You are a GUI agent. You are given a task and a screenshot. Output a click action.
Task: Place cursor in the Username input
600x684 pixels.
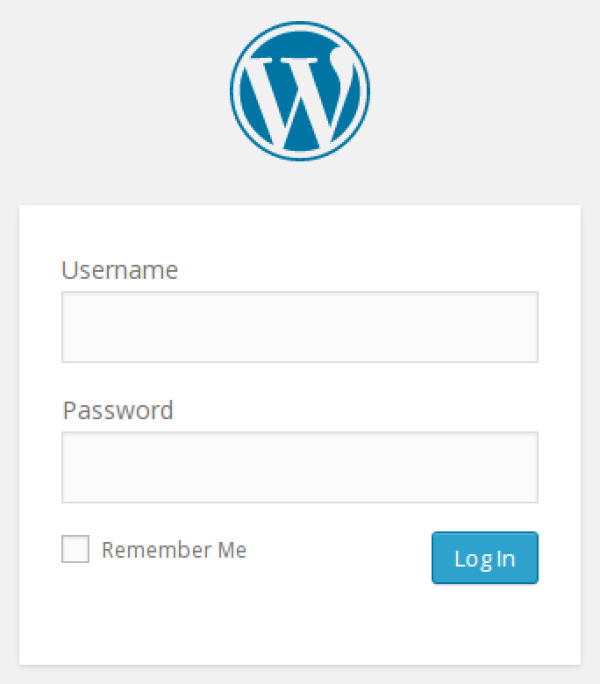coord(300,327)
